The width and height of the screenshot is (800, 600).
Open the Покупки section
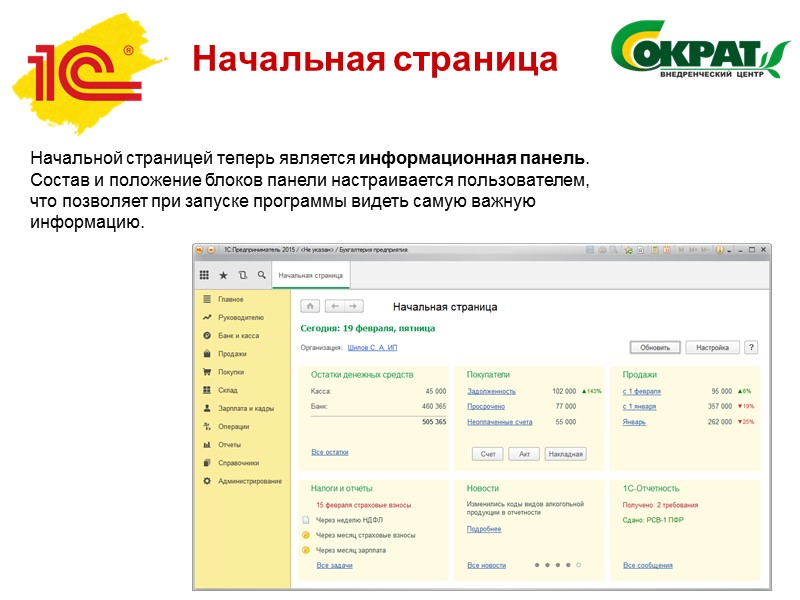click(231, 372)
